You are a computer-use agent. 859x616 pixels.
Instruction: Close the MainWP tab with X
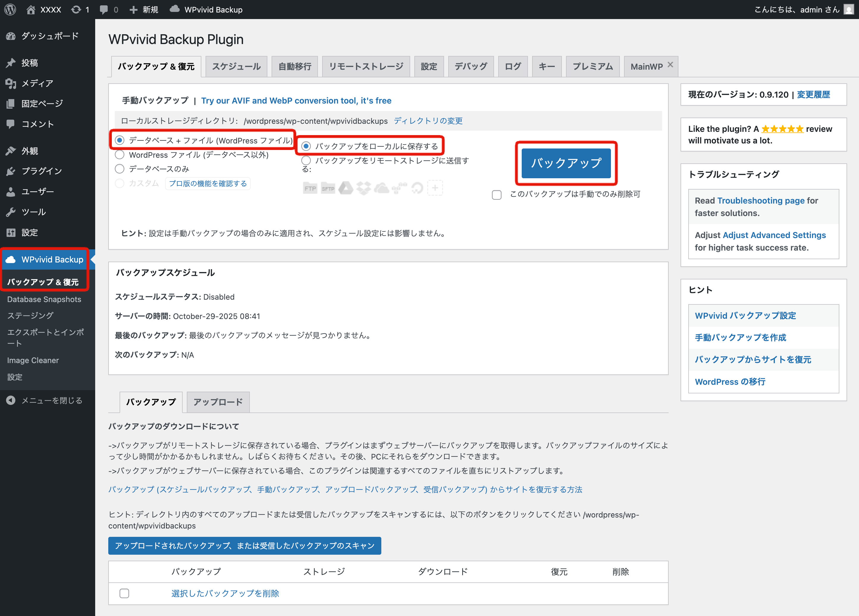tap(670, 65)
